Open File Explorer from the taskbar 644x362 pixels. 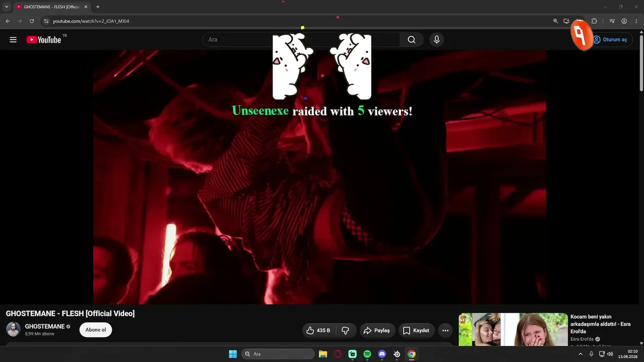pos(323,354)
